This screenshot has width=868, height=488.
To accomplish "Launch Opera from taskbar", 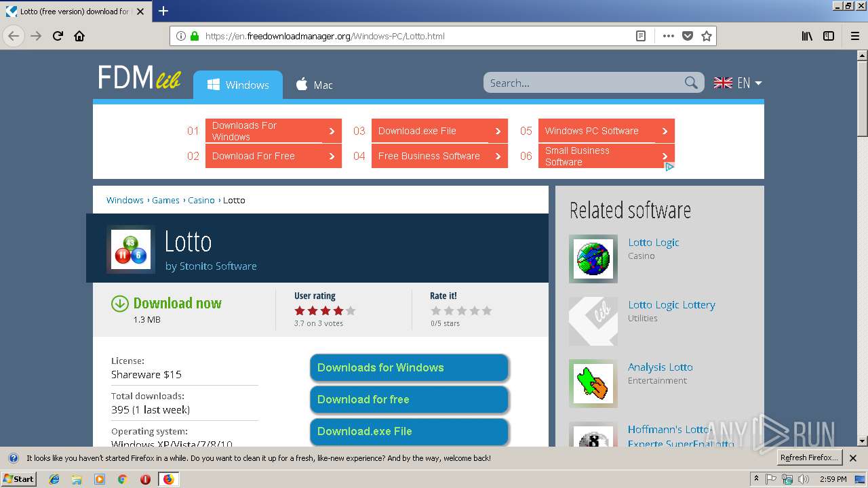I will click(x=145, y=479).
